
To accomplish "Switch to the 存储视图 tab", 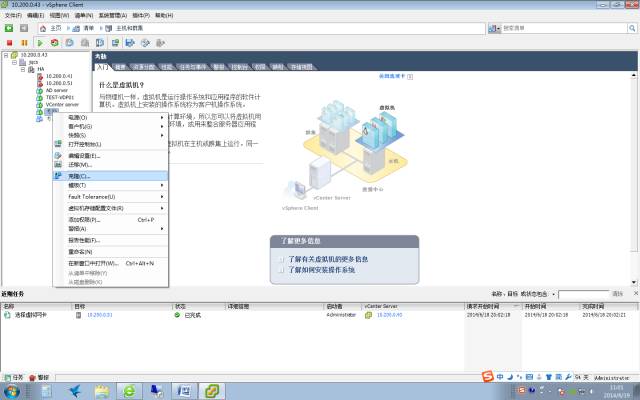I will 302,67.
